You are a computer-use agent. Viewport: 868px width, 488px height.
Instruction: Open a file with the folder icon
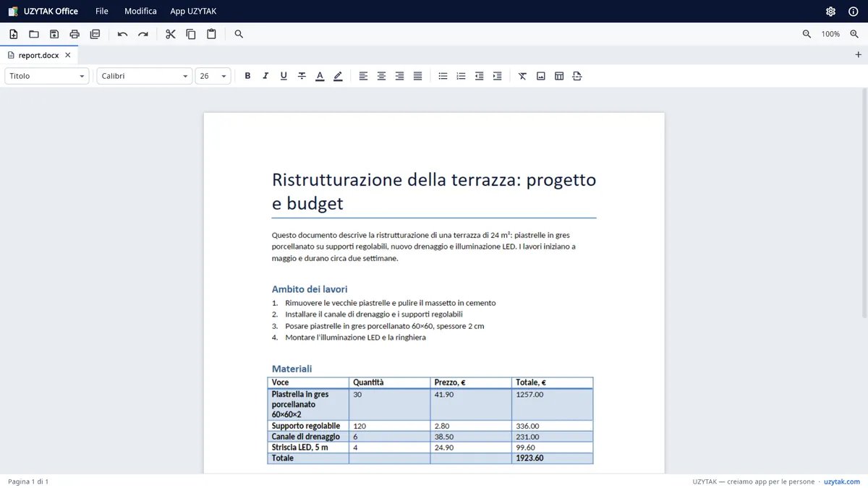34,34
